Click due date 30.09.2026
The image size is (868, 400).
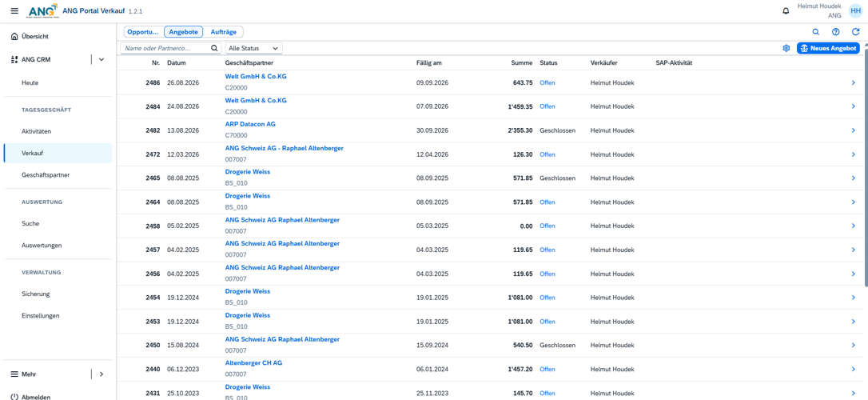point(432,130)
